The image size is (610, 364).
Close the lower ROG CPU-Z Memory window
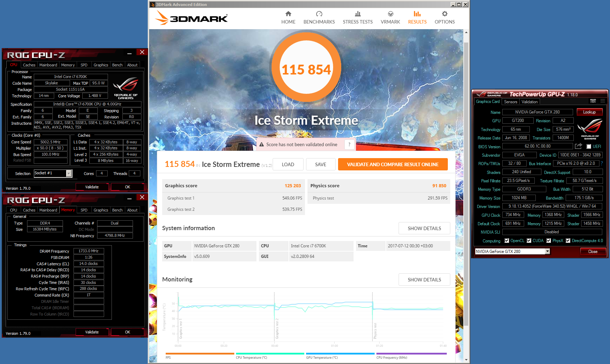coord(142,197)
